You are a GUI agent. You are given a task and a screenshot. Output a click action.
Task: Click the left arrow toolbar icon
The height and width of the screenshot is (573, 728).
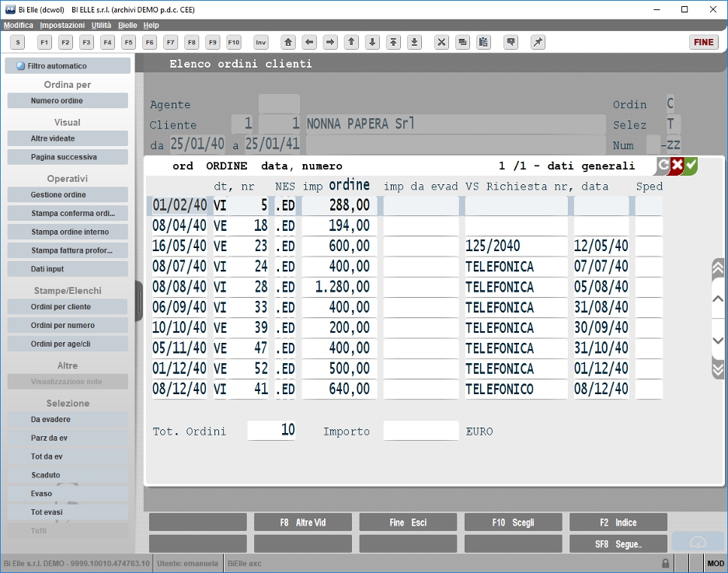[x=309, y=42]
